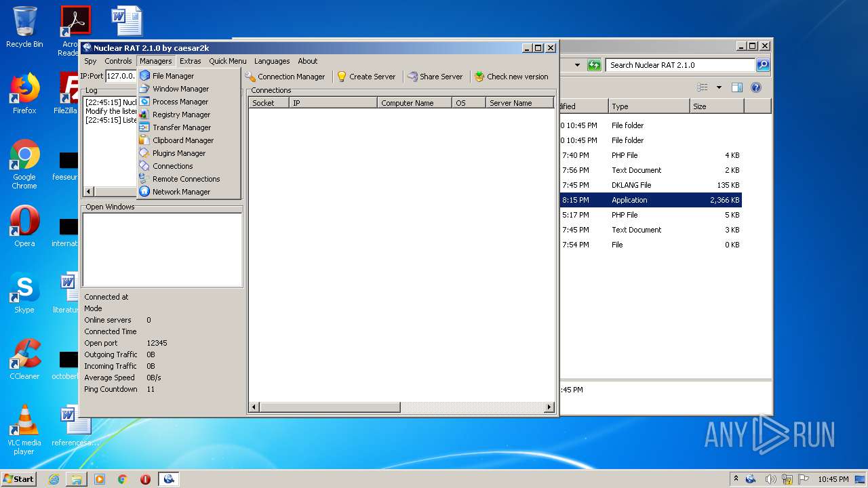
Task: Sort Explorer files by Type column
Action: point(649,106)
